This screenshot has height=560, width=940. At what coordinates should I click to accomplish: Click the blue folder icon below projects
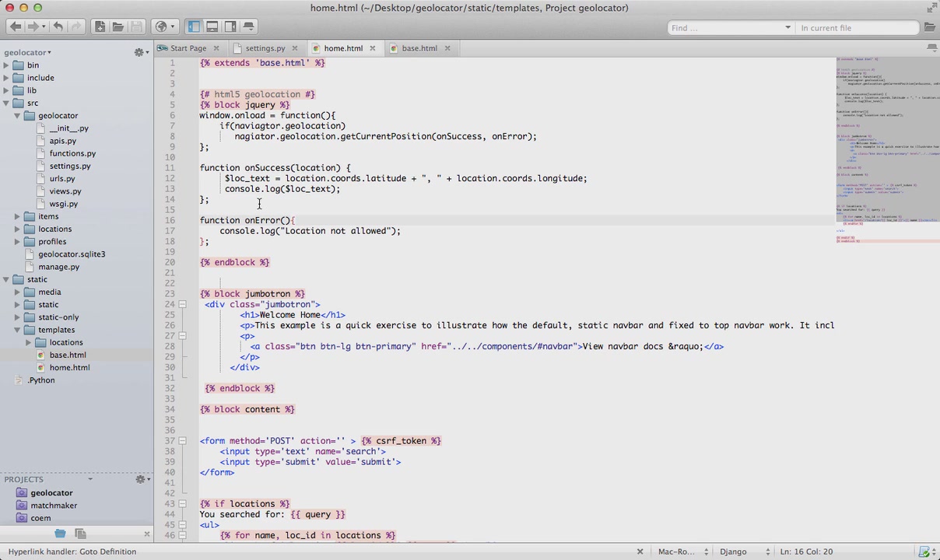pos(60,534)
